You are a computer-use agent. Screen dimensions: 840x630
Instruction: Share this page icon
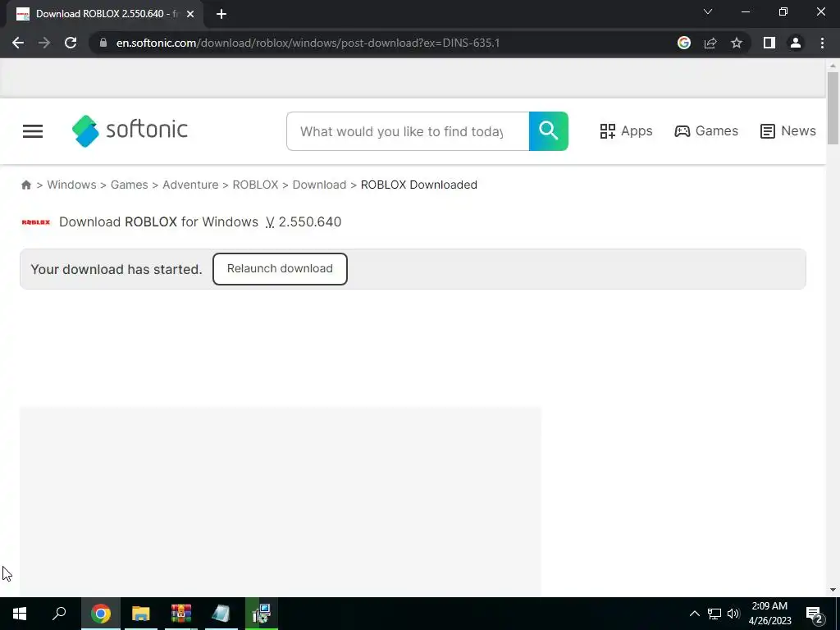coord(710,43)
